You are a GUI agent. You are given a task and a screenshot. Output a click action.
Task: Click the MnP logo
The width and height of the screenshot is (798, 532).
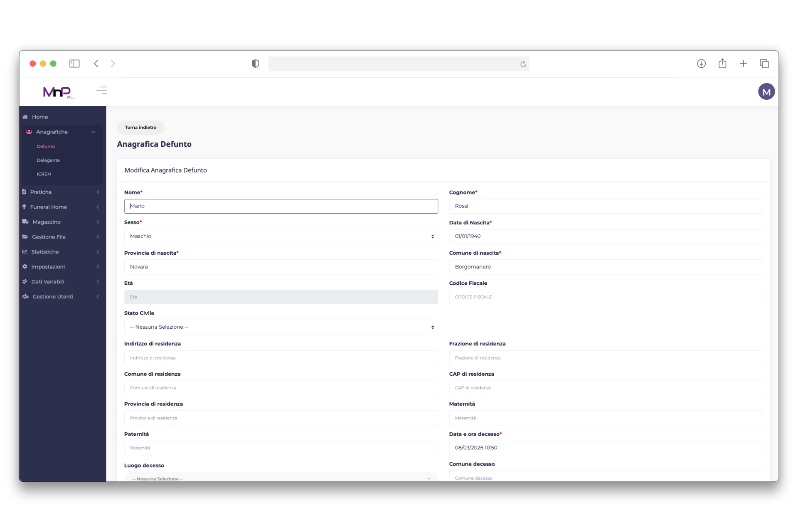click(x=57, y=91)
